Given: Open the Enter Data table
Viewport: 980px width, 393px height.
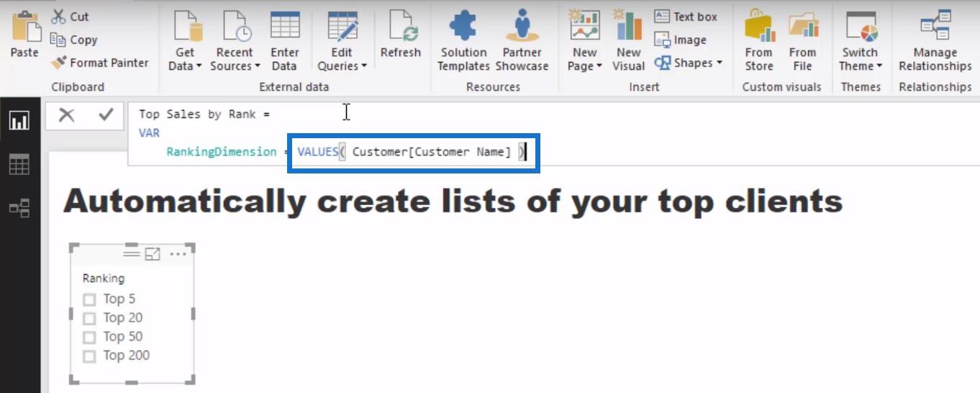Looking at the screenshot, I should click(284, 26).
